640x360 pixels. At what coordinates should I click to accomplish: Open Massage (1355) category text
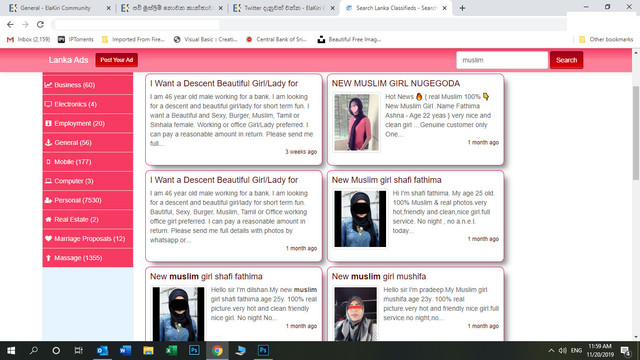(78, 258)
